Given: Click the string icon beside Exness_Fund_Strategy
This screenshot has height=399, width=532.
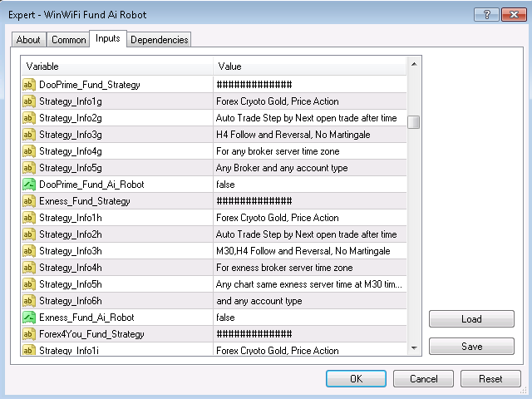Looking at the screenshot, I should 29,201.
